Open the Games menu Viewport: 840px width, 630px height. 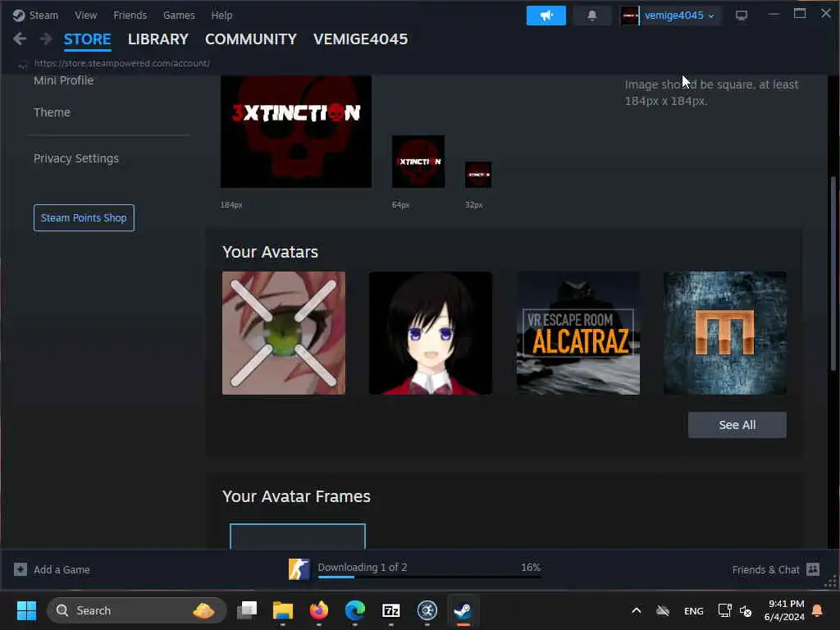[x=179, y=15]
